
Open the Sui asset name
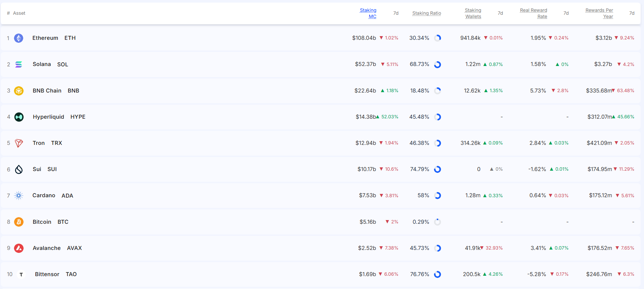tap(37, 169)
